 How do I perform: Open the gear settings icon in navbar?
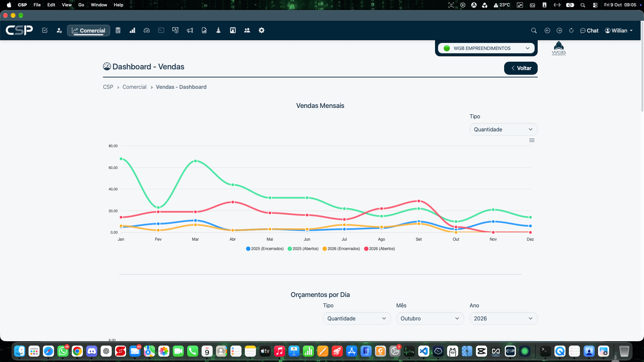[262, 31]
